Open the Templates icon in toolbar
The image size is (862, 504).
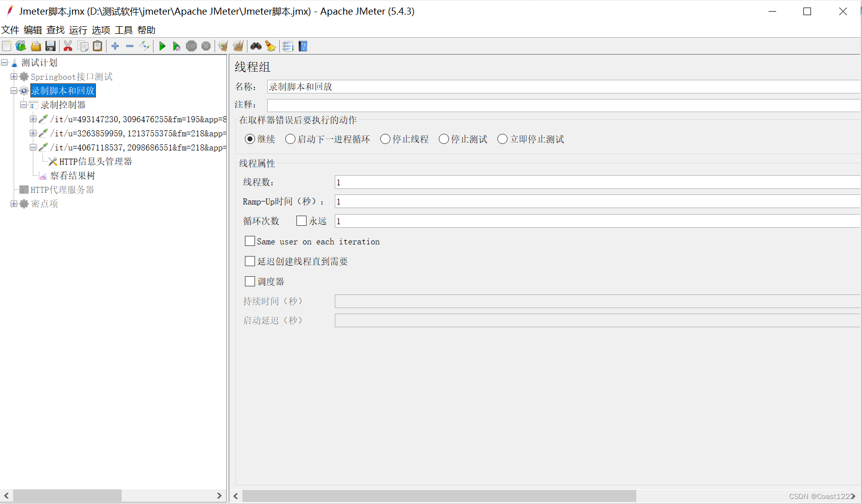(x=21, y=46)
